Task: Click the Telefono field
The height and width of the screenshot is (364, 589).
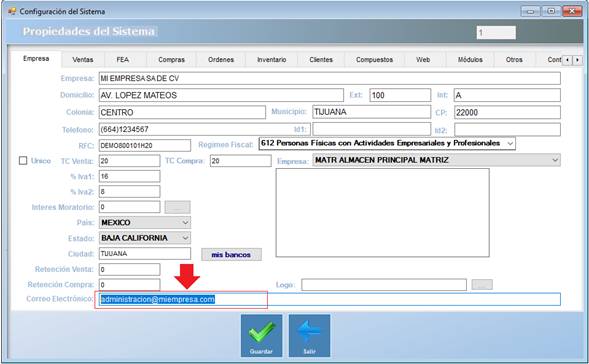Action: [x=204, y=129]
